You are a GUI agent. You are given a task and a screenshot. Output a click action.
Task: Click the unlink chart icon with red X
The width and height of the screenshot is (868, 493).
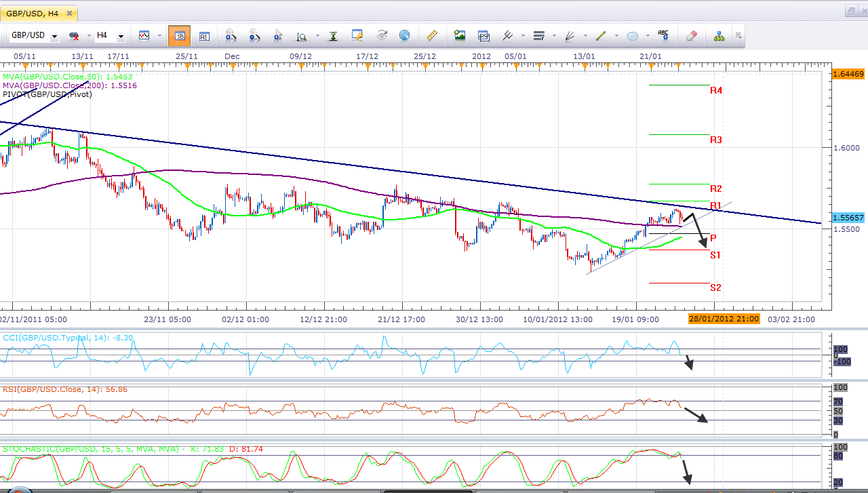coord(74,36)
